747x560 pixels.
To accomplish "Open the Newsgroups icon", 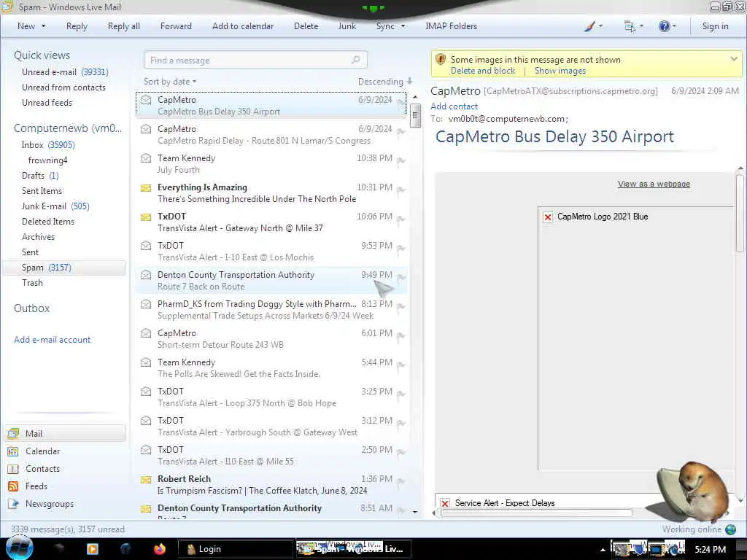I will click(x=13, y=504).
